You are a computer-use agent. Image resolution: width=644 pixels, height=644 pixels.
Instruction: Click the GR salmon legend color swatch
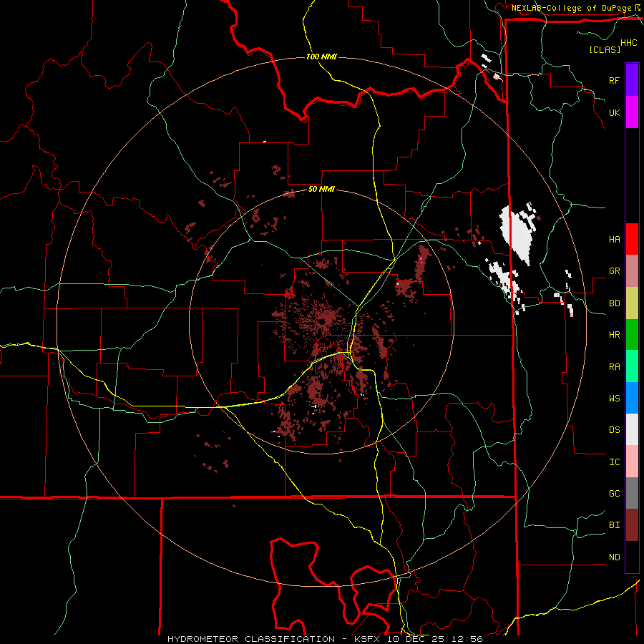tap(632, 271)
